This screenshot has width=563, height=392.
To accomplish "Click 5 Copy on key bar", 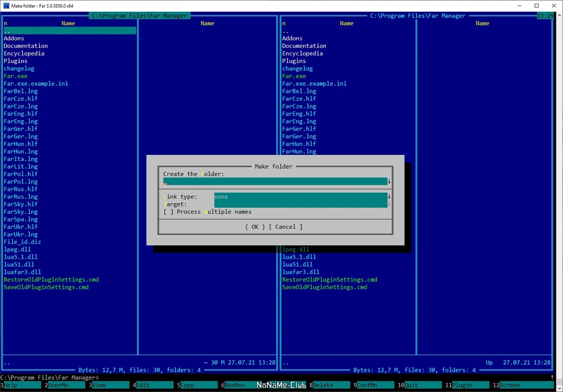I will pyautogui.click(x=197, y=385).
